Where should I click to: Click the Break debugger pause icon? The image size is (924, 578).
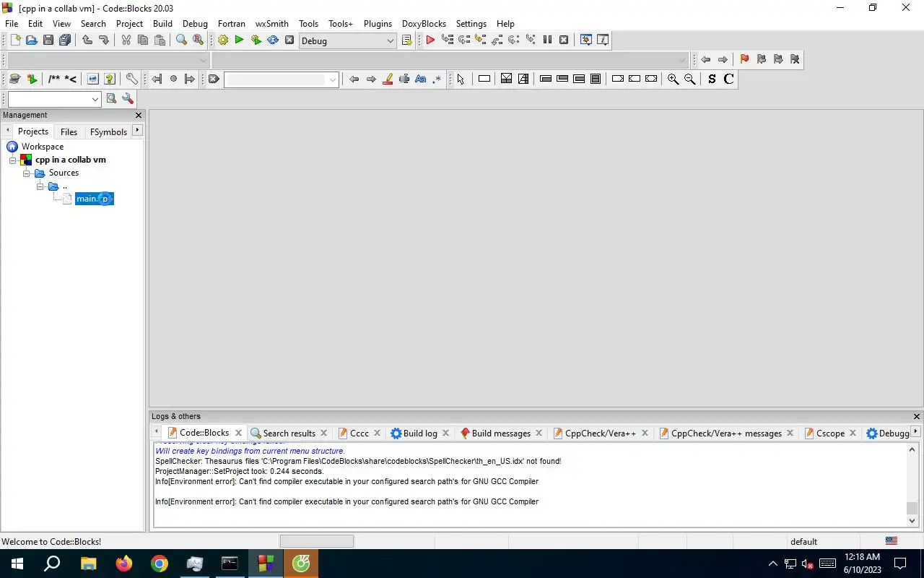[x=547, y=40]
